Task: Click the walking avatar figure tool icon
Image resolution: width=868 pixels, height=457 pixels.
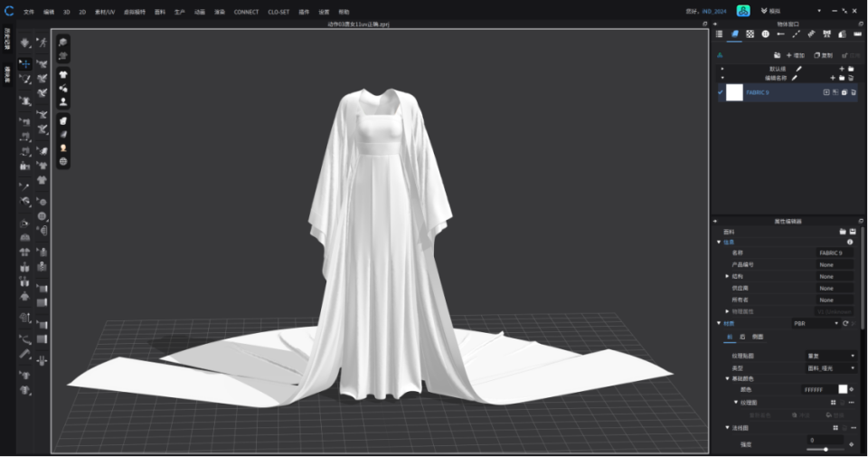Action: [42, 43]
